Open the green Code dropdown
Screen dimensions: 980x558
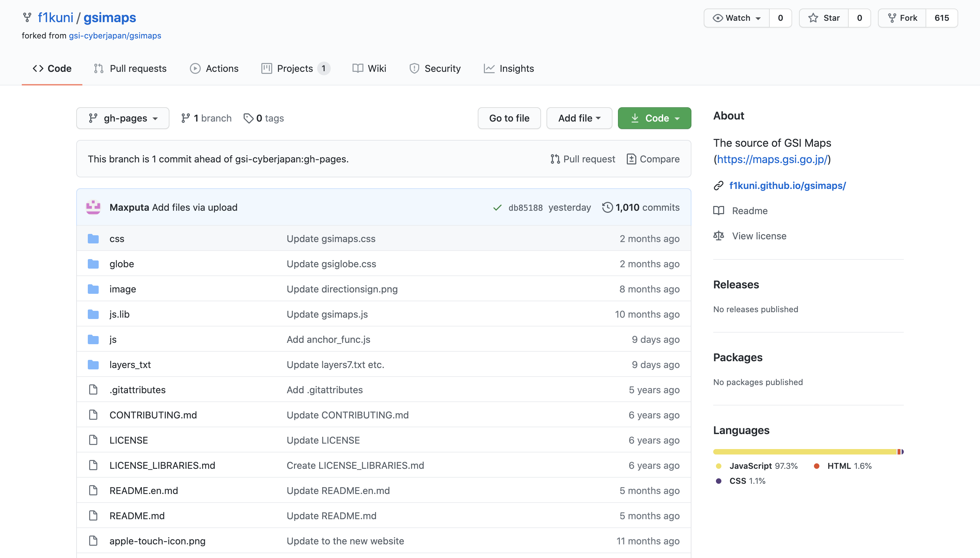point(654,118)
